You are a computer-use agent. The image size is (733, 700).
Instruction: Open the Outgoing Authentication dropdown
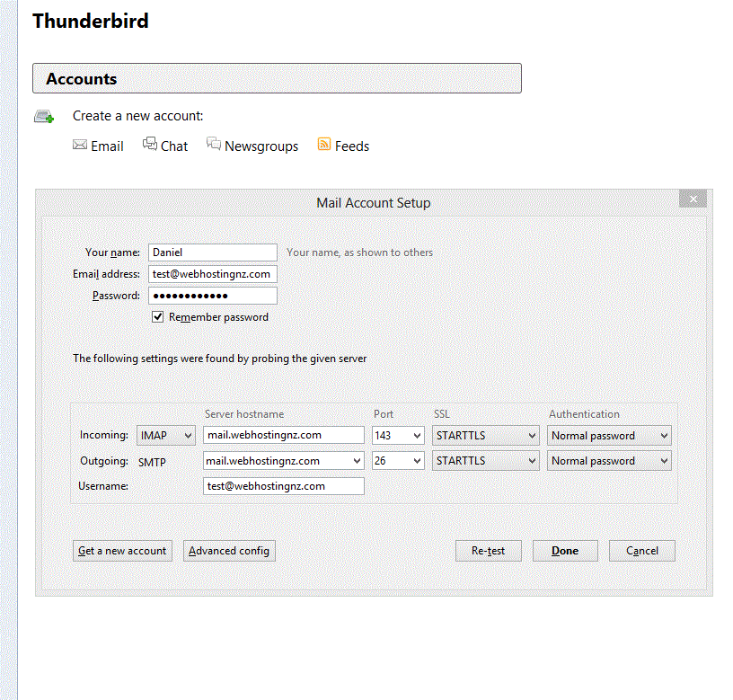[609, 461]
